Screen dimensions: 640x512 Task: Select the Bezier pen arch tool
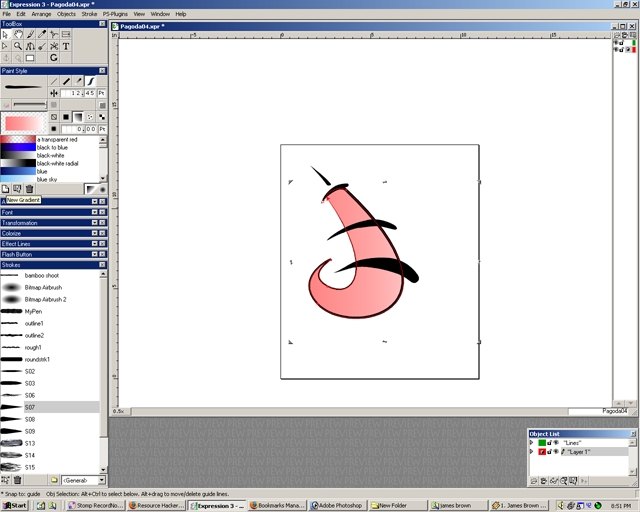30,46
